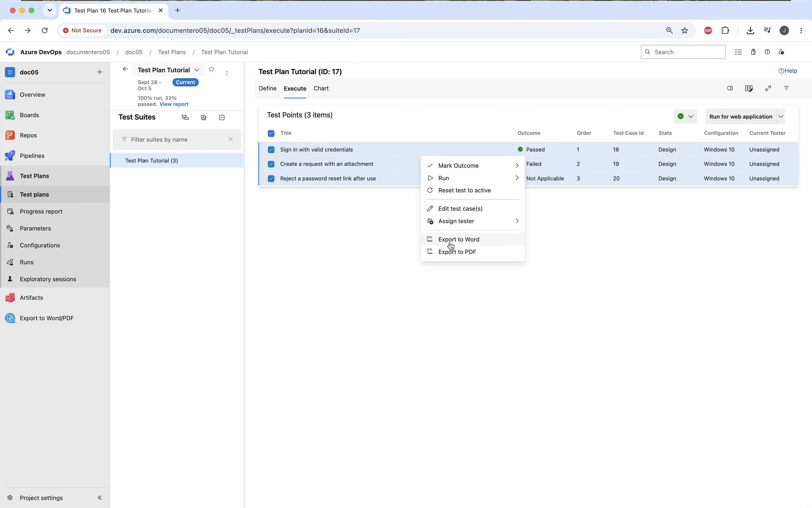Go back to all test plans arrow
This screenshot has width=812, height=508.
click(x=125, y=69)
